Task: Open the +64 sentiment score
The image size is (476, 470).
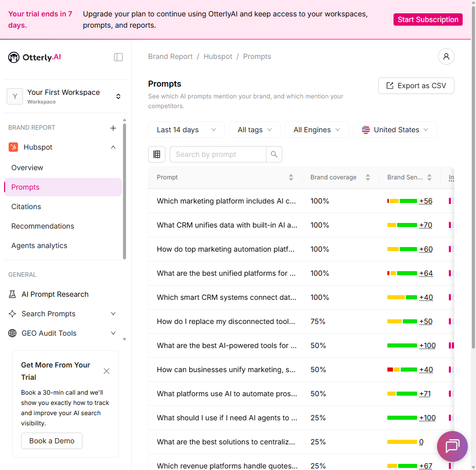Action: [426, 273]
